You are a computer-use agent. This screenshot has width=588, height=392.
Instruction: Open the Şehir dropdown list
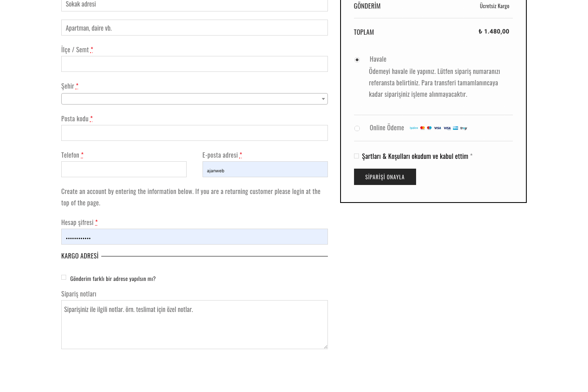tap(192, 99)
